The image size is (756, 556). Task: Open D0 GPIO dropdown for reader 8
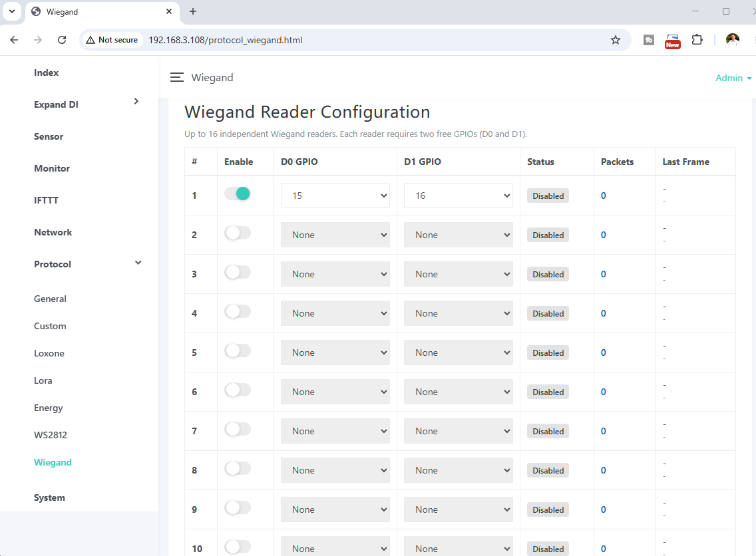click(335, 470)
